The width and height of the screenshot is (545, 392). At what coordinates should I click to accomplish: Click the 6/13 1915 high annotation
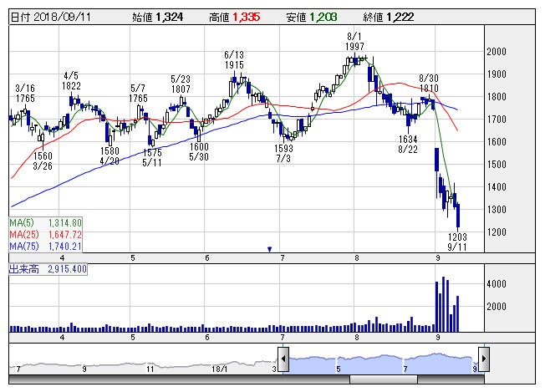(x=234, y=60)
